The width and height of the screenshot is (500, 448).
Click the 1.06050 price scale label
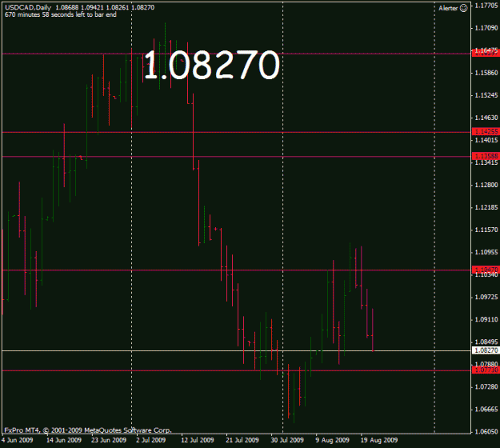pyautogui.click(x=486, y=431)
